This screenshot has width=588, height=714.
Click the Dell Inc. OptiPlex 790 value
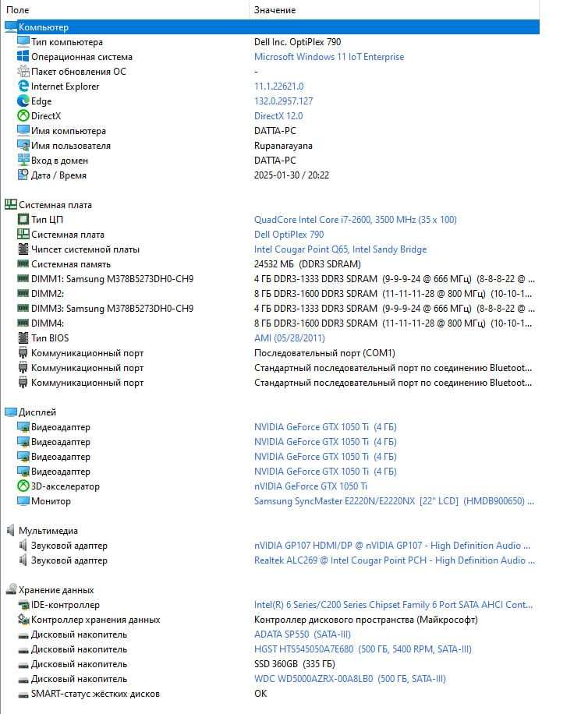pyautogui.click(x=297, y=42)
